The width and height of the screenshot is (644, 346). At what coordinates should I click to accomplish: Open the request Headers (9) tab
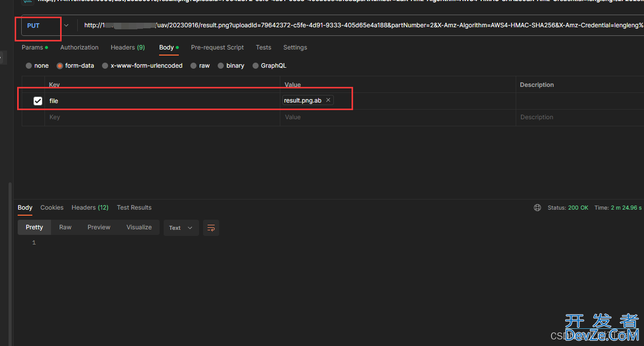point(128,47)
